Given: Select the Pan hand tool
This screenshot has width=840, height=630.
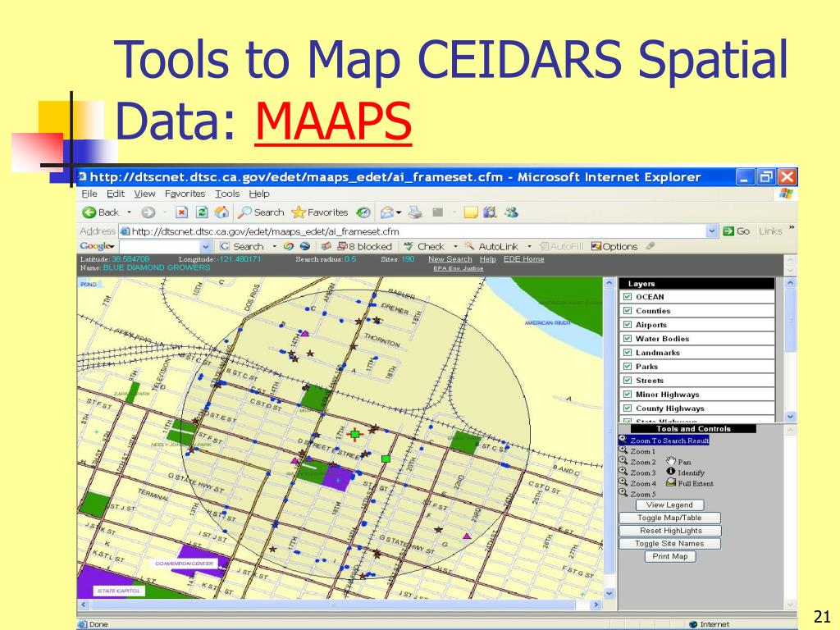Looking at the screenshot, I should (x=678, y=461).
